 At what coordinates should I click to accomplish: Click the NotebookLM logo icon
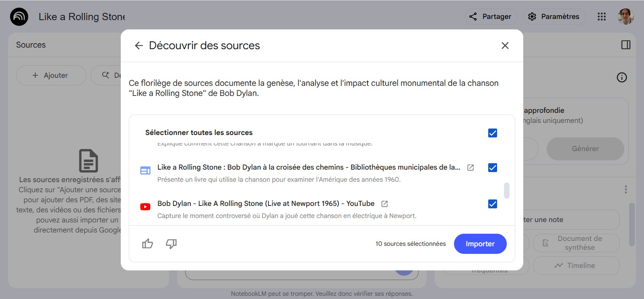[19, 17]
